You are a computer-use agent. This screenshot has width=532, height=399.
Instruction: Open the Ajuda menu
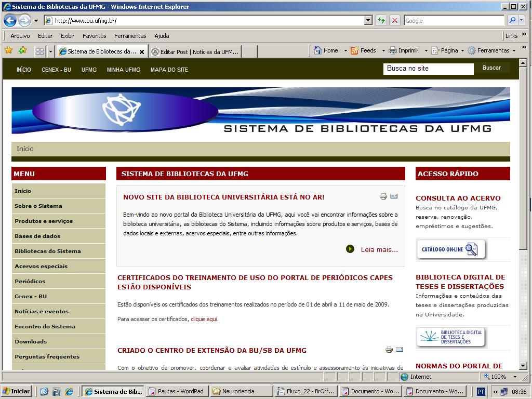coord(162,36)
